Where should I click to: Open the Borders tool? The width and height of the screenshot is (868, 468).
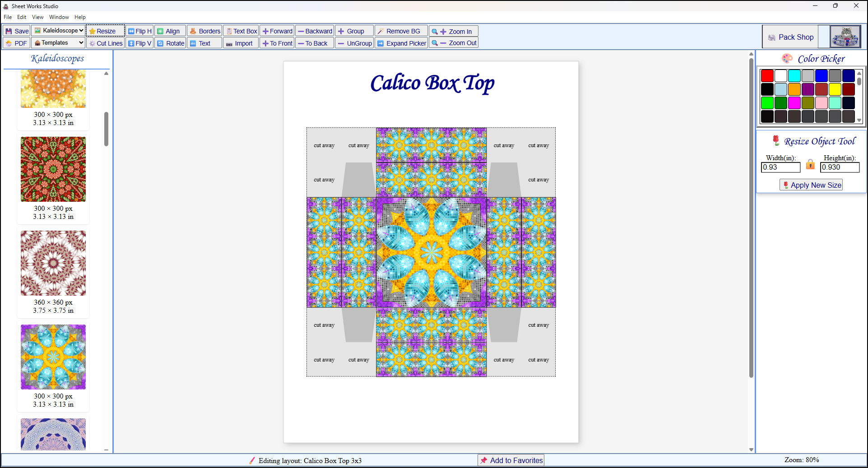(204, 31)
